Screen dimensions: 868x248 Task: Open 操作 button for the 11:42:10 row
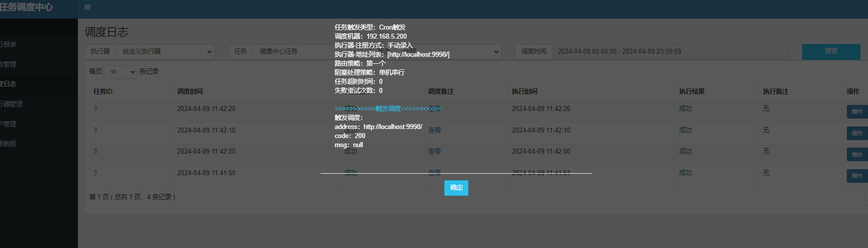coord(857,133)
